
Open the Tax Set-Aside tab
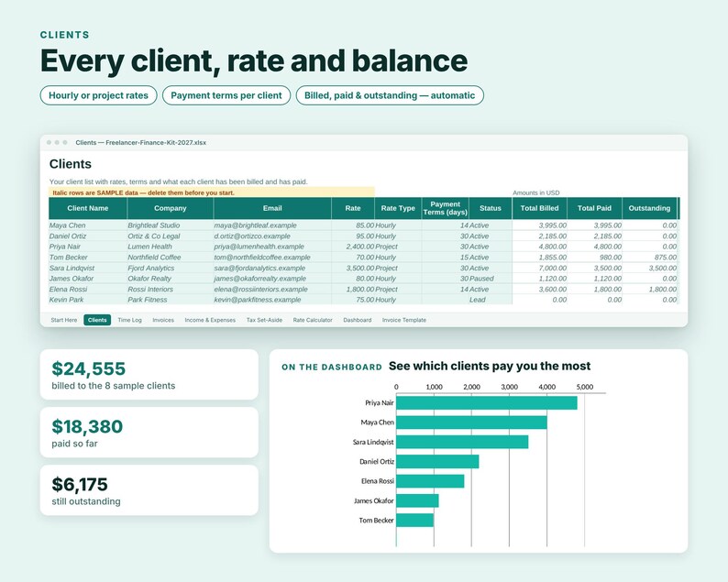point(264,320)
